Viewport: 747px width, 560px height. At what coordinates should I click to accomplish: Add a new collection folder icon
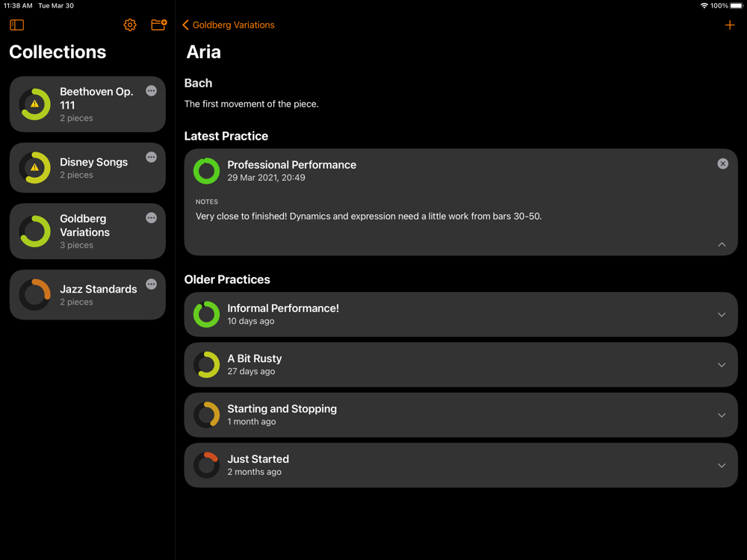(158, 25)
